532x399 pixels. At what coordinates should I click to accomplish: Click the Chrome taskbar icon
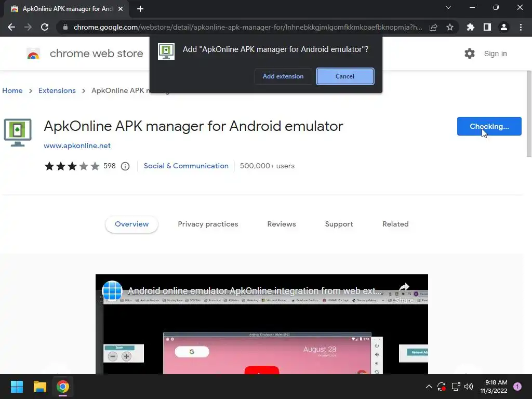(63, 387)
